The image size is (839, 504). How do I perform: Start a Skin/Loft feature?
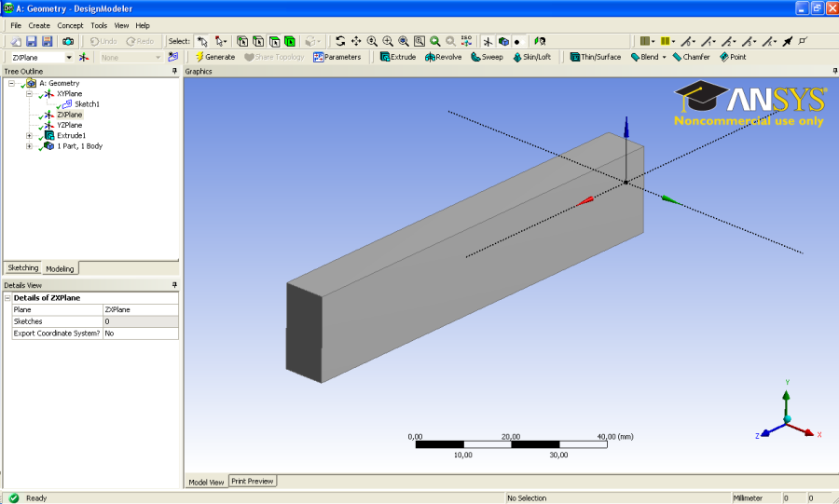click(x=532, y=57)
